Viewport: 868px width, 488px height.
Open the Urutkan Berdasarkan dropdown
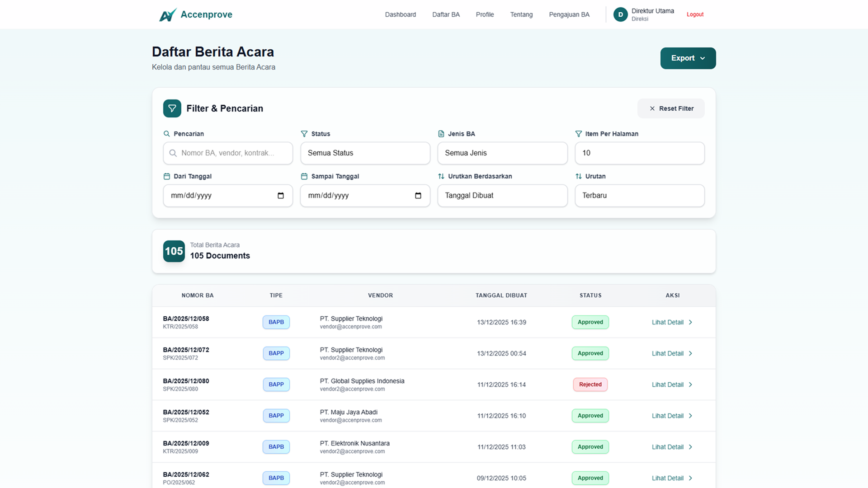tap(502, 196)
